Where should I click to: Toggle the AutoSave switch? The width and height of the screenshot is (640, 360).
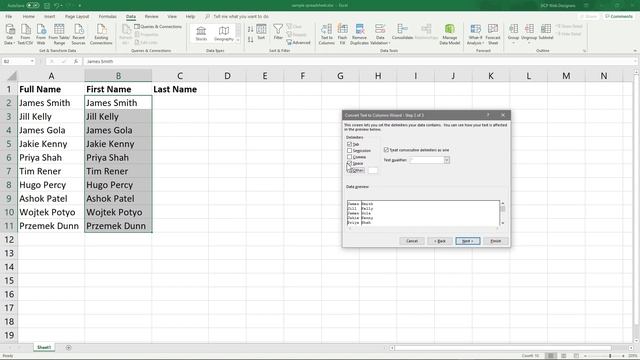point(33,5)
